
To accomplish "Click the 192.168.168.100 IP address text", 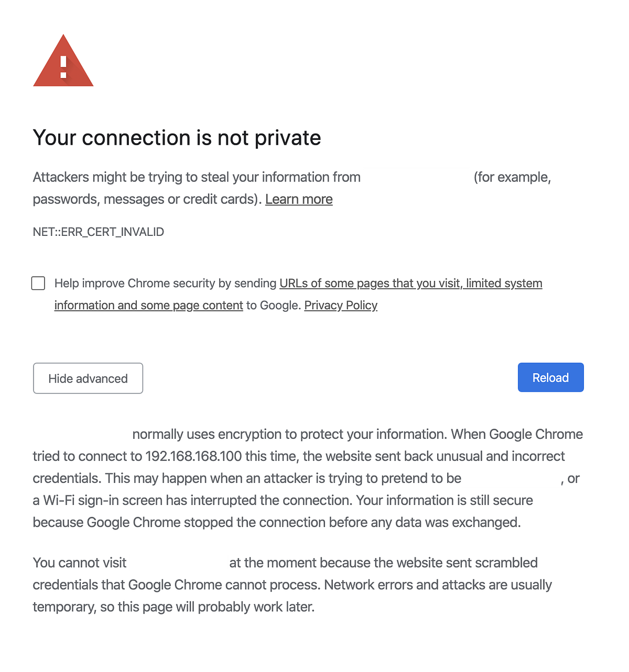I will [x=193, y=456].
